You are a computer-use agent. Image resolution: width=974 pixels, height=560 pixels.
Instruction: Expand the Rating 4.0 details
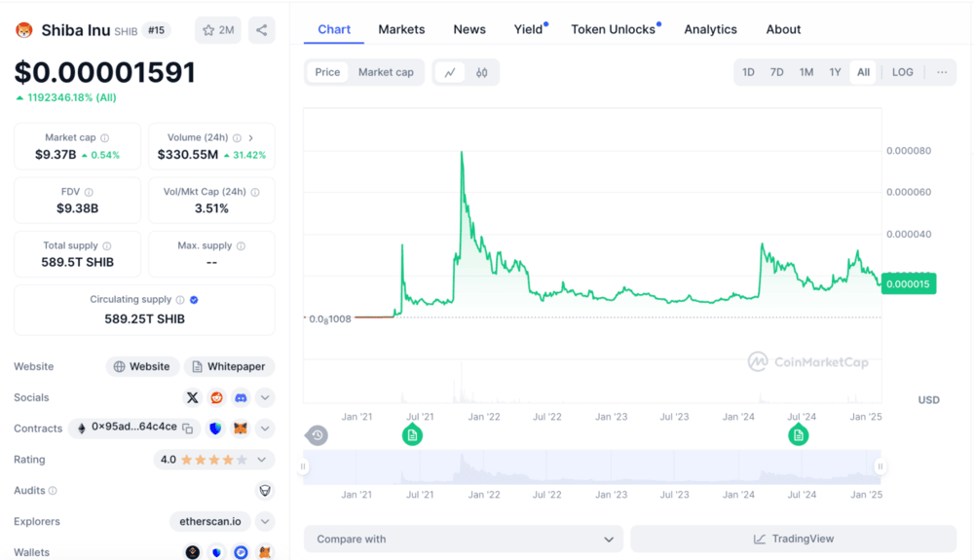[262, 460]
